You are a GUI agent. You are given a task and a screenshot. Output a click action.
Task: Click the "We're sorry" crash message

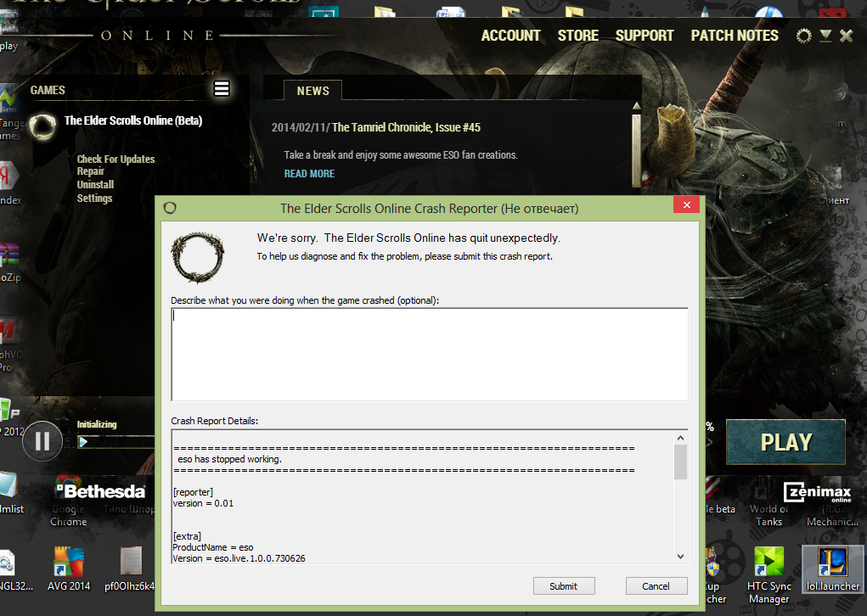408,238
